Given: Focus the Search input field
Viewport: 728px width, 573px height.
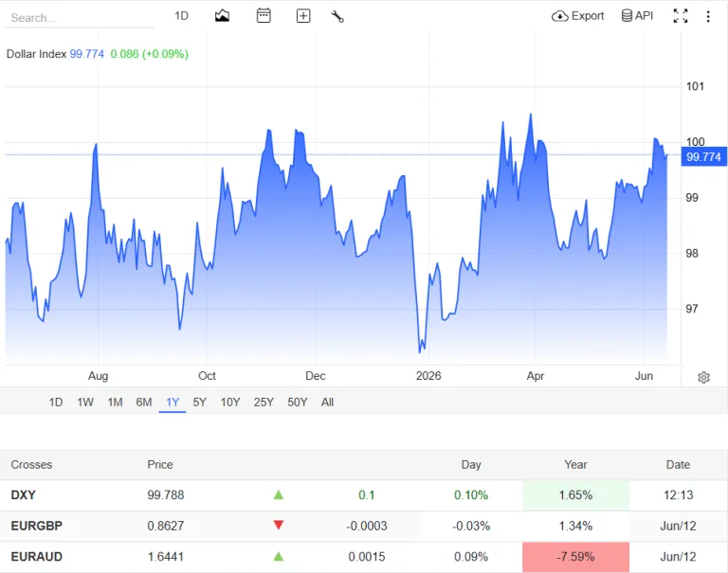Looking at the screenshot, I should tap(79, 18).
